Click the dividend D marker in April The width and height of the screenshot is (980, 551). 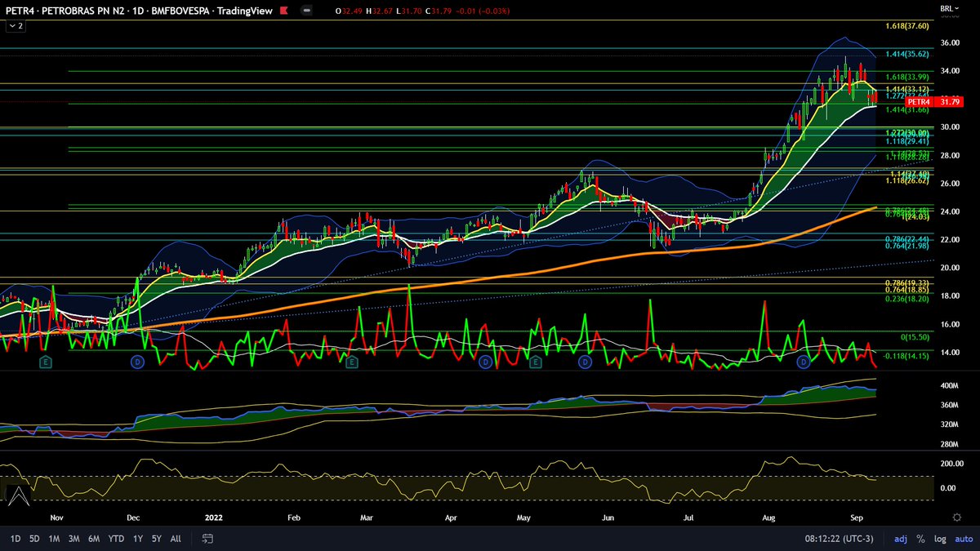point(485,361)
